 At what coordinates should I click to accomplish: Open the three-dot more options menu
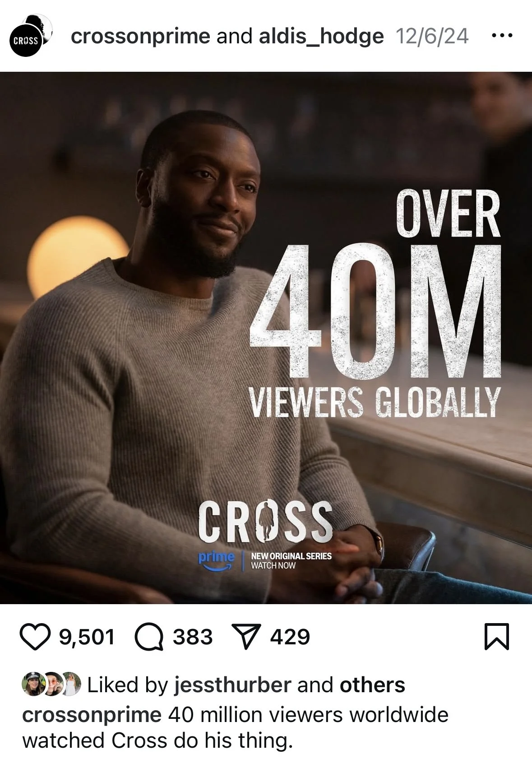point(502,35)
